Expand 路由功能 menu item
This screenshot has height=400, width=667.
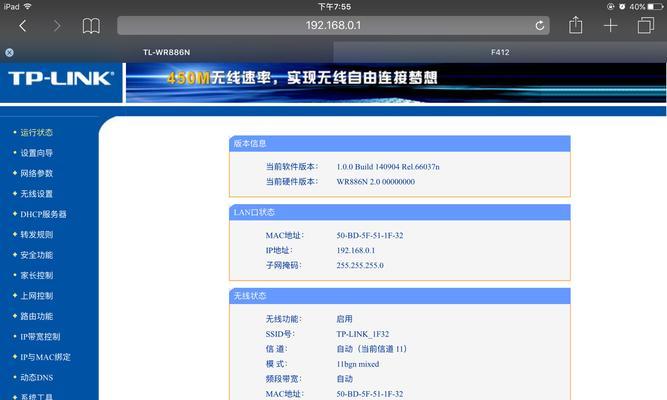tap(37, 316)
